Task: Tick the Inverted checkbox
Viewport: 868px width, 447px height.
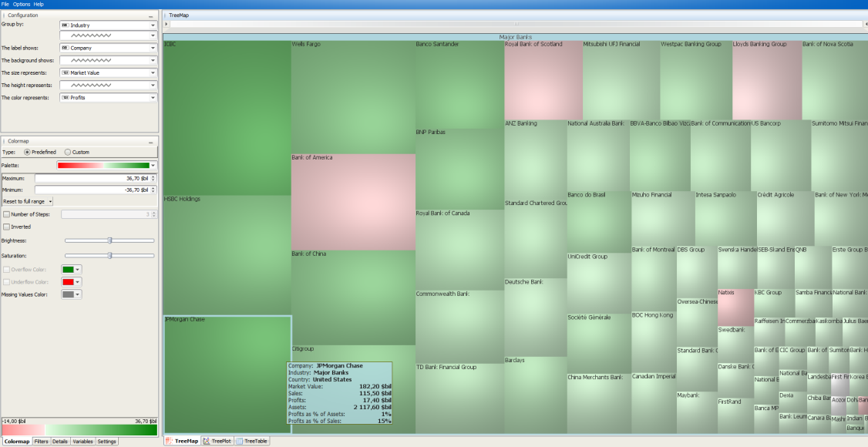Action: (7, 227)
